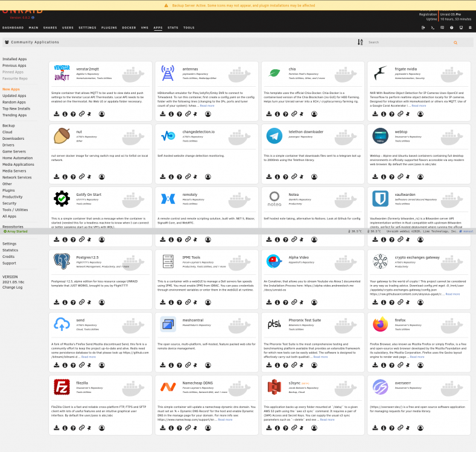This screenshot has height=452, width=476.
Task: Install the telethon downloader app
Action: 269,177
